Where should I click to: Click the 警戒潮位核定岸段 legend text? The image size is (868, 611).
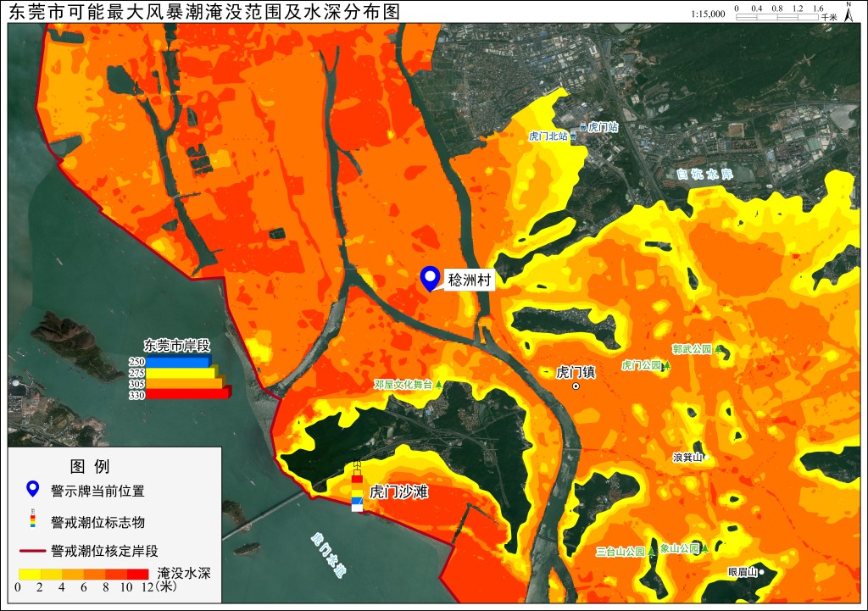tap(104, 551)
